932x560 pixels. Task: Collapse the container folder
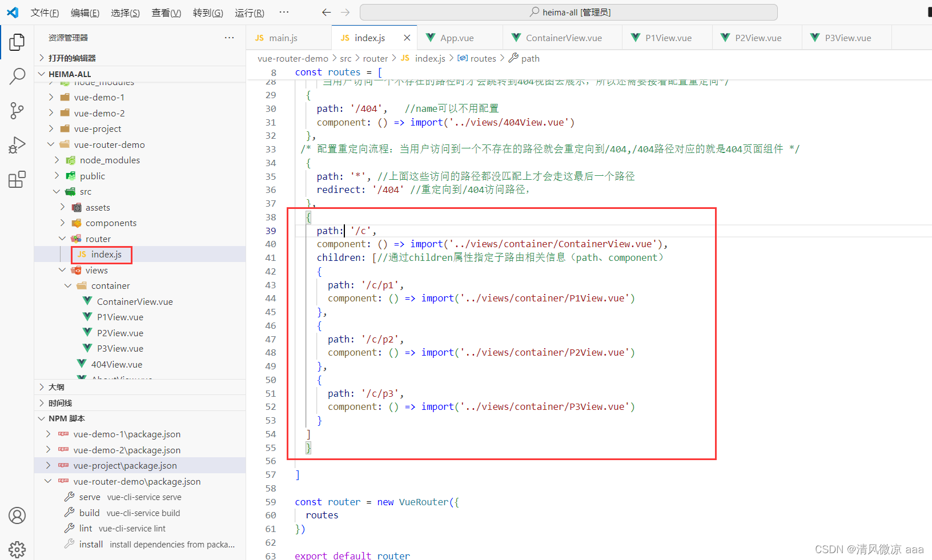click(x=68, y=285)
